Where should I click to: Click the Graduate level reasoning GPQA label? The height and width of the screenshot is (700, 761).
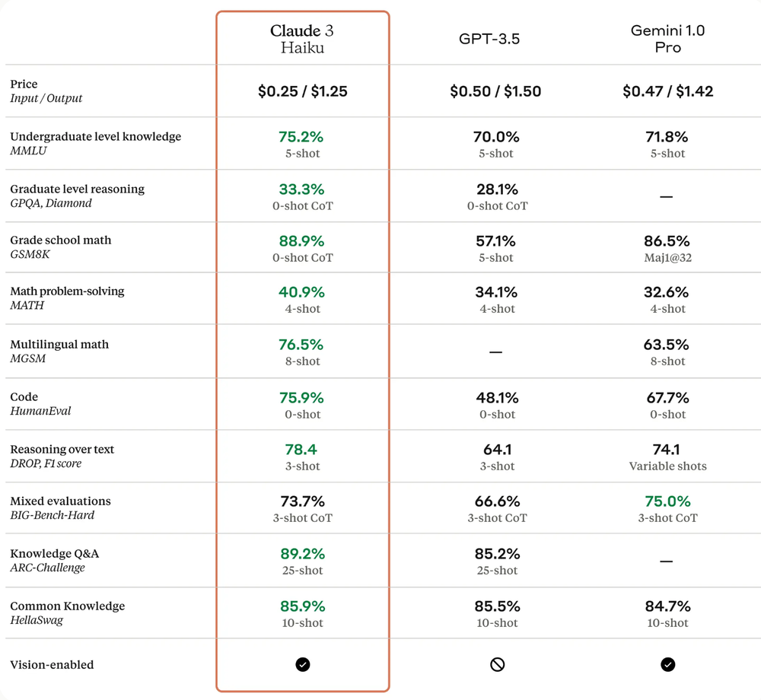pos(77,196)
